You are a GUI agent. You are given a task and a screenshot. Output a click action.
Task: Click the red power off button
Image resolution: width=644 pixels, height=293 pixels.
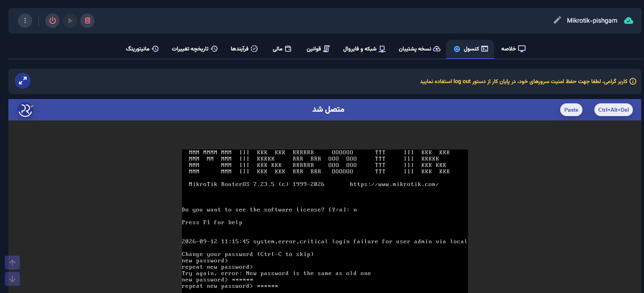[52, 21]
